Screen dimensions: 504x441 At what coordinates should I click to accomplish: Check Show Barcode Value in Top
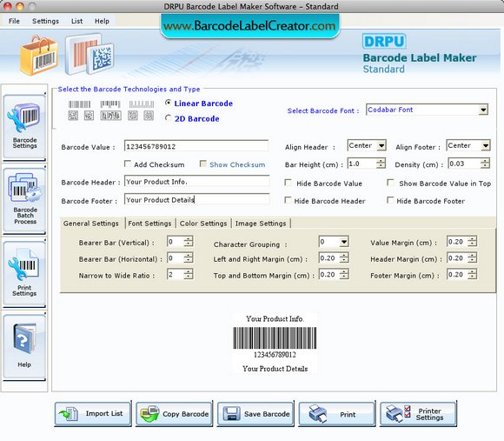390,183
